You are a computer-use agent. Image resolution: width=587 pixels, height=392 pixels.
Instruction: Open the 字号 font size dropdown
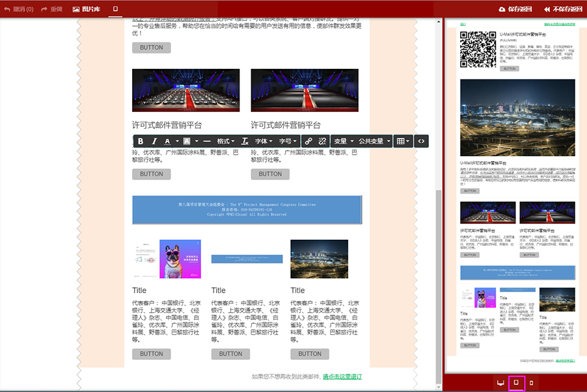point(288,141)
